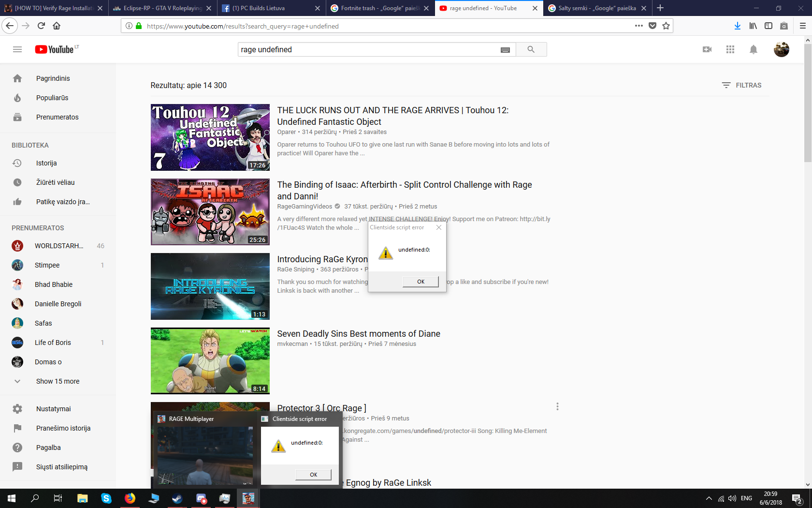Close the Clientside script error dialog
812x508 pixels.
coord(439,227)
